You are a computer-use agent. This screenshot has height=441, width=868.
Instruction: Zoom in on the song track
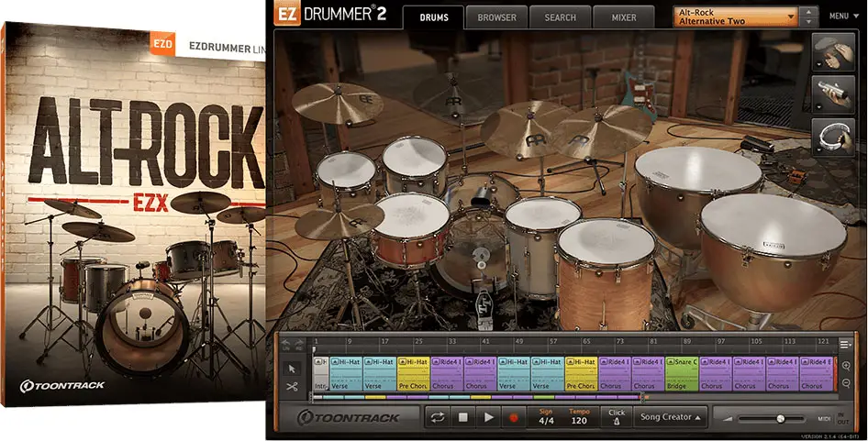click(x=846, y=366)
